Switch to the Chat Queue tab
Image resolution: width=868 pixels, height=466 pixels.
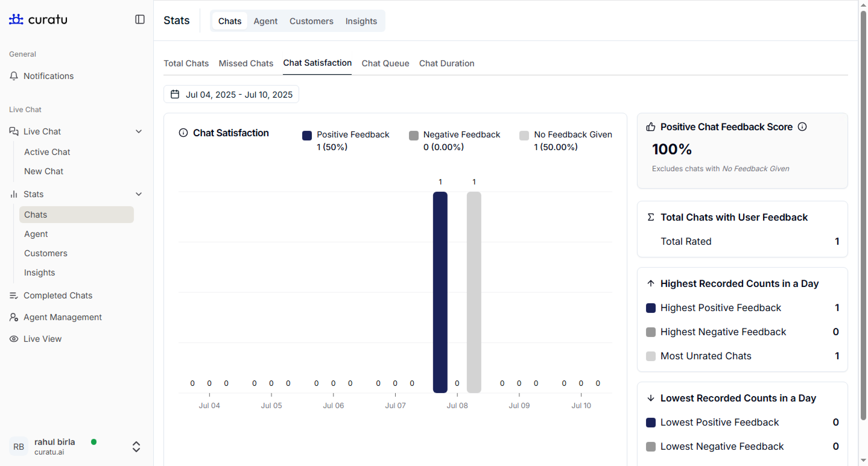coord(385,63)
